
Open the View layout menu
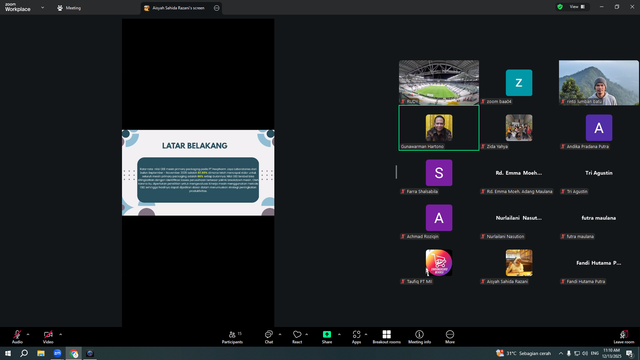pos(577,7)
